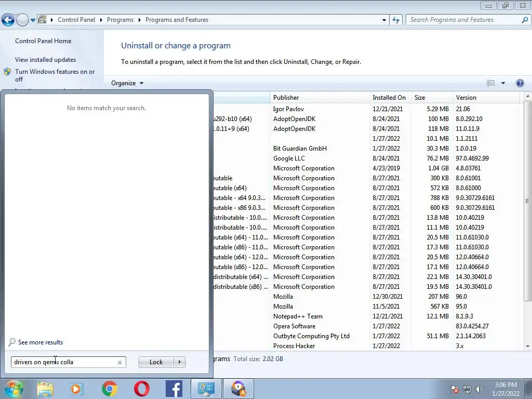
Task: Click the magnifier icon in search box
Action: [525, 20]
